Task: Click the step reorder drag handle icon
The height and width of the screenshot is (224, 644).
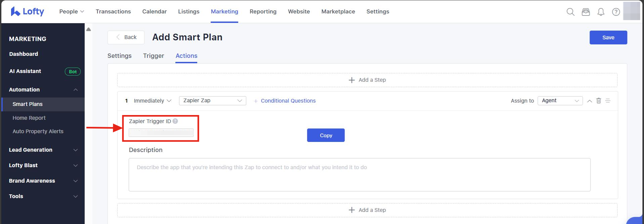Action: point(608,101)
